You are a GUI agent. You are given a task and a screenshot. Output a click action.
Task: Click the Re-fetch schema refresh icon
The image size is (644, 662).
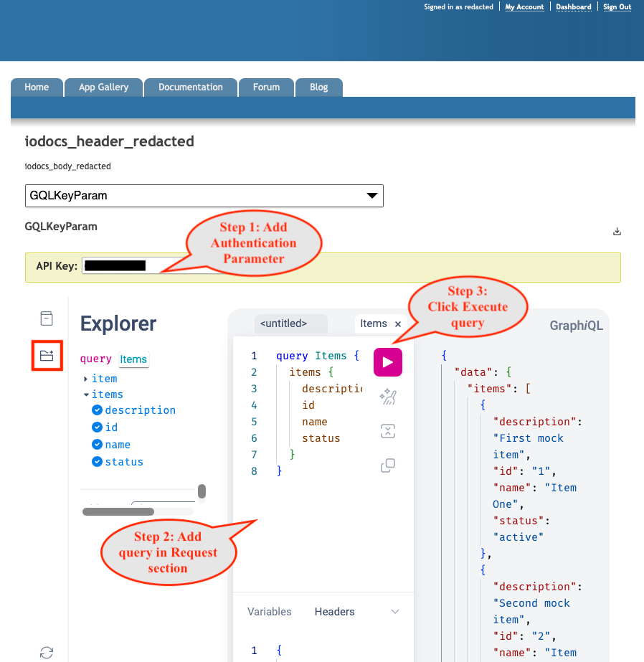tap(47, 652)
